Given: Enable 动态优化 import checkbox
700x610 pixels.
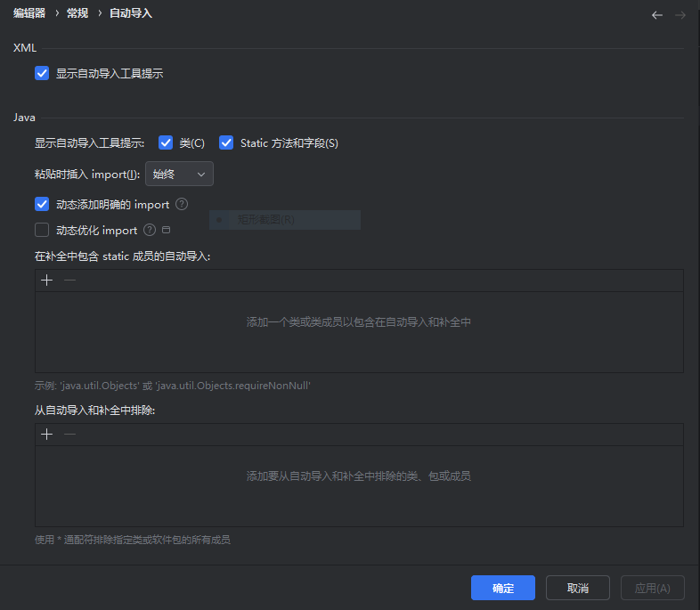Looking at the screenshot, I should pyautogui.click(x=42, y=231).
